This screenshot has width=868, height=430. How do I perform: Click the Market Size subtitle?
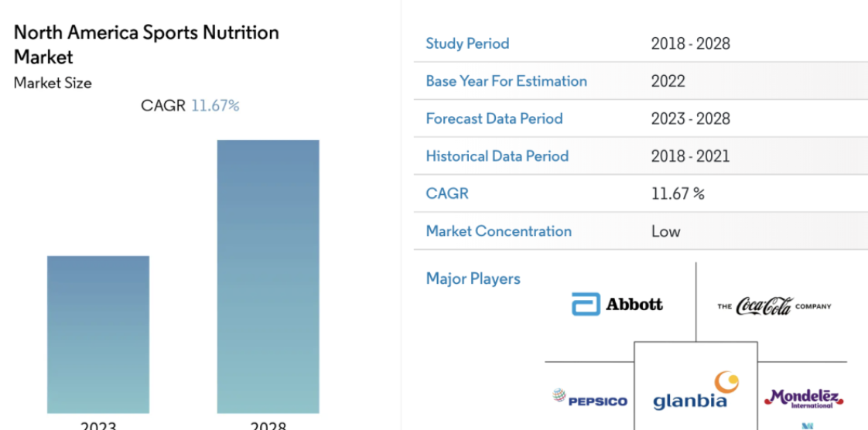(53, 83)
